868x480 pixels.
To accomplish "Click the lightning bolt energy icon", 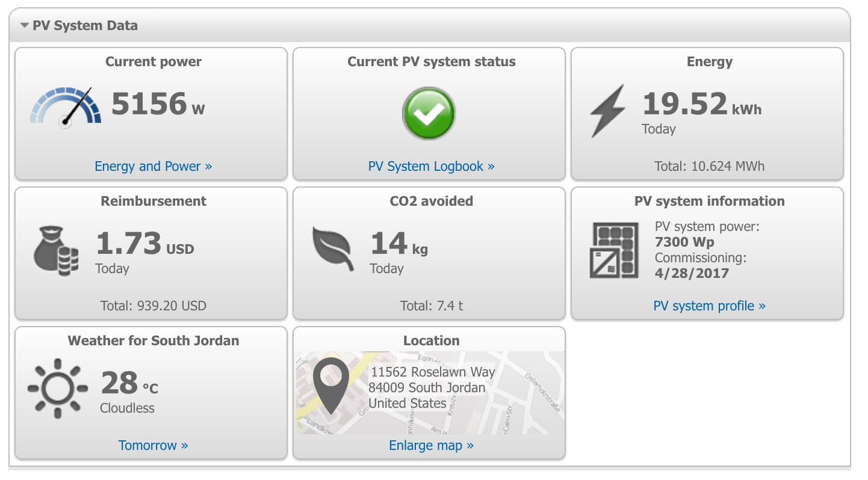I will click(607, 111).
